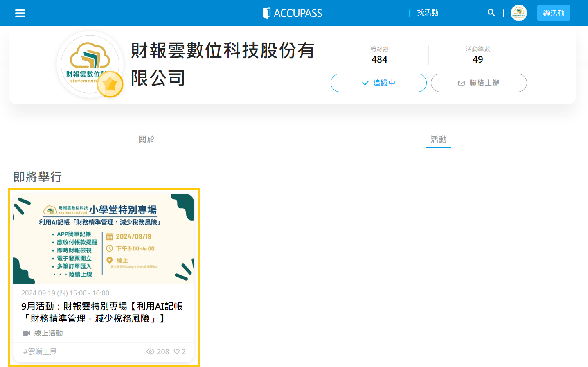Click the total events count 49
588x367 pixels.
pyautogui.click(x=478, y=59)
